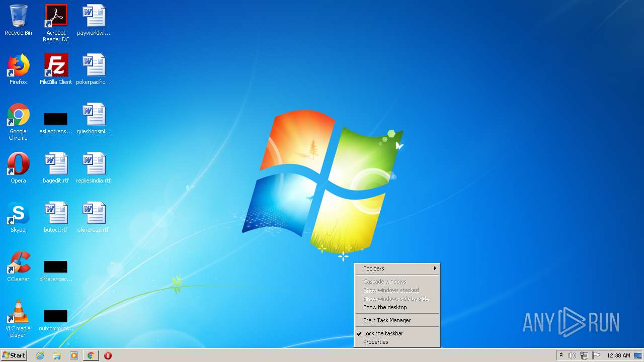Screen dimensions: 644x362
Task: Show hidden tray icons arrow
Action: (561, 355)
